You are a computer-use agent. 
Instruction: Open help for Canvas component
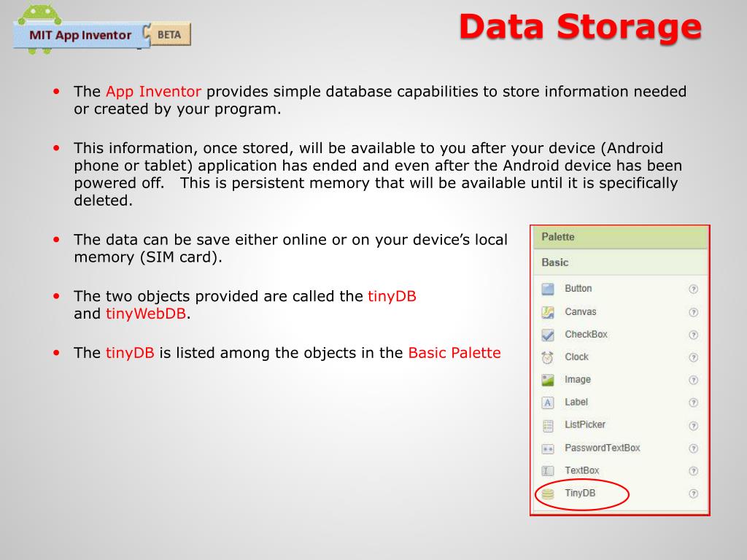(x=694, y=312)
